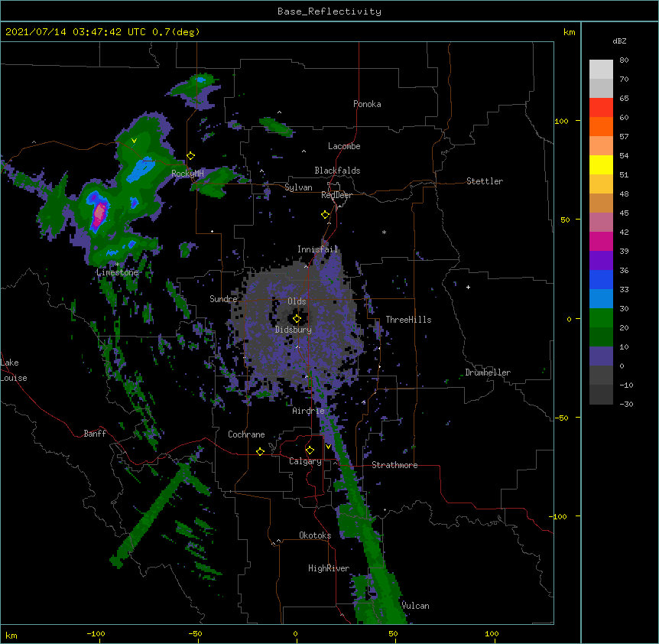Select the magenta 39-42 dBZ legend swatch
659x644 pixels.
(601, 241)
